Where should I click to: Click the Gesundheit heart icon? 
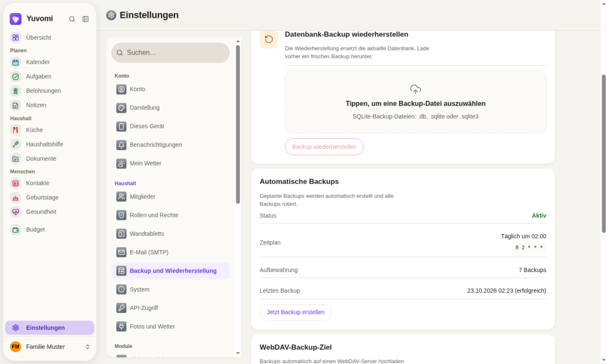tap(15, 212)
